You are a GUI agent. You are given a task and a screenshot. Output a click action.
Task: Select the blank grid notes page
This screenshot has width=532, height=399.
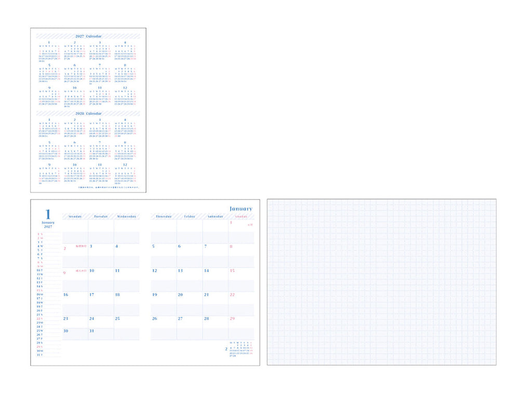[382, 282]
